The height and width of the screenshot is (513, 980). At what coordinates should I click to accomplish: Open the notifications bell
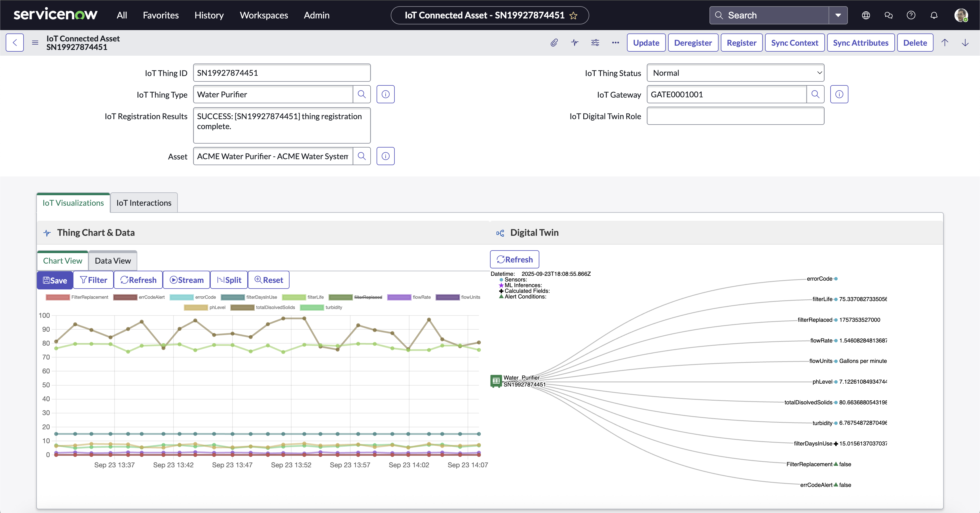[x=934, y=15]
